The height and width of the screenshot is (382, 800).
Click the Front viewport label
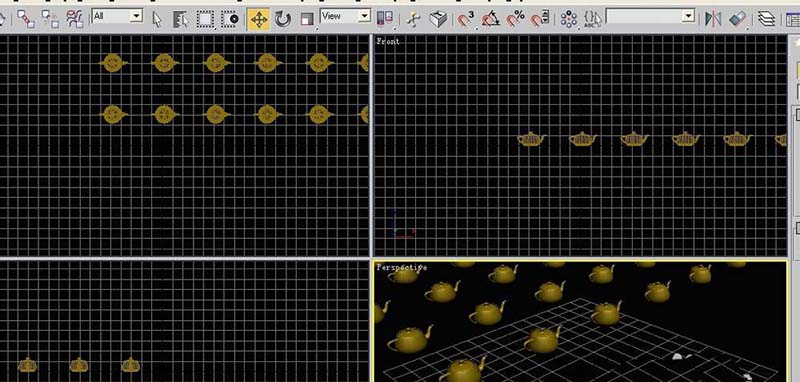click(388, 41)
